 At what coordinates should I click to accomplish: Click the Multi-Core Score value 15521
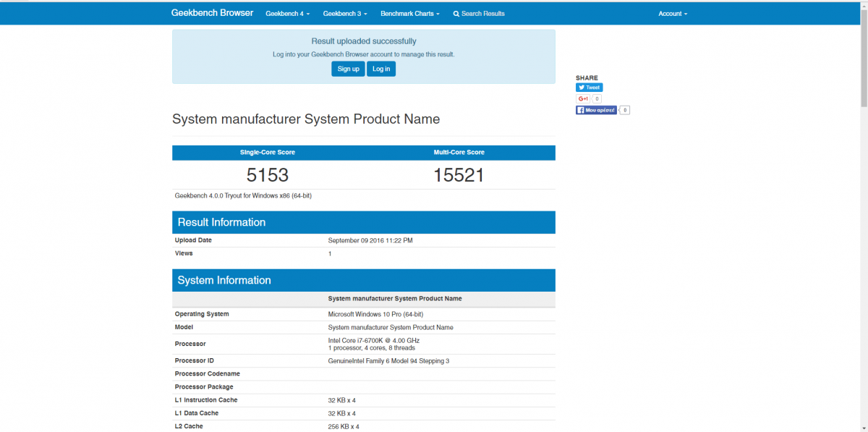(459, 175)
